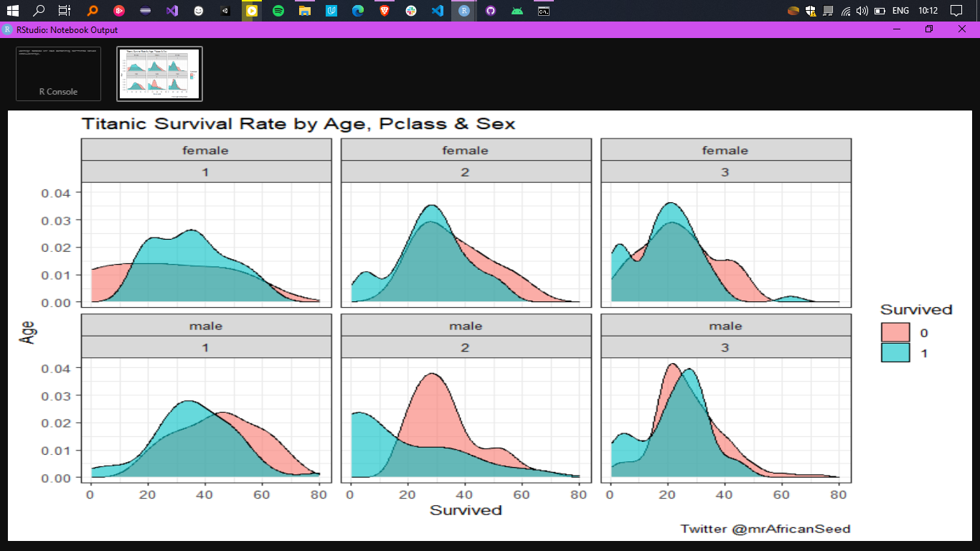Open GitHub Desktop from the taskbar
Image resolution: width=980 pixels, height=551 pixels.
[x=490, y=10]
